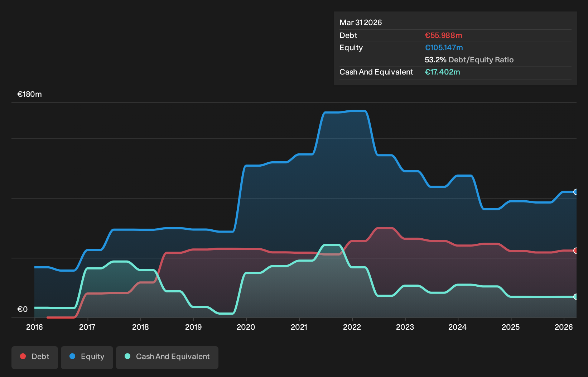The image size is (588, 377).
Task: Click the €180m y-axis label
Action: [x=30, y=94]
